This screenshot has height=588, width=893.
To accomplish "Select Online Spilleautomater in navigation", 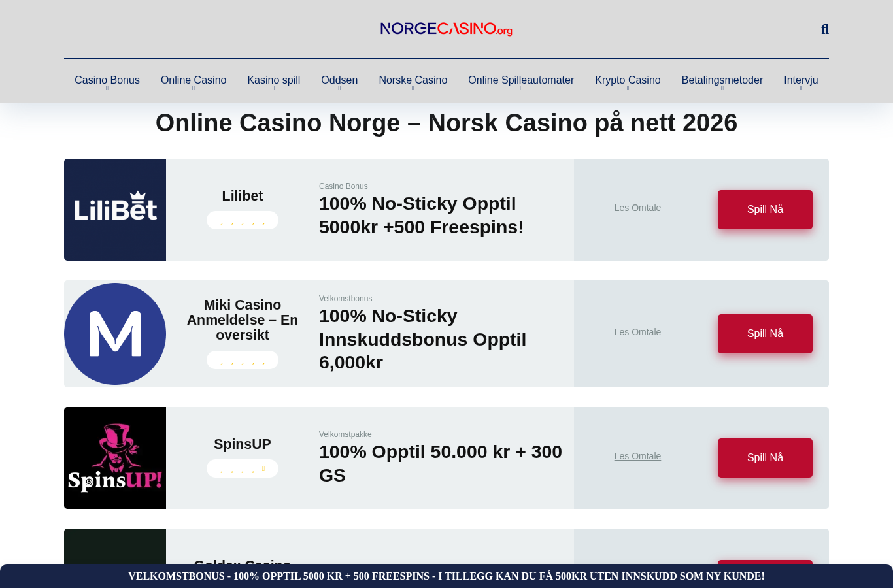I will click(x=521, y=80).
